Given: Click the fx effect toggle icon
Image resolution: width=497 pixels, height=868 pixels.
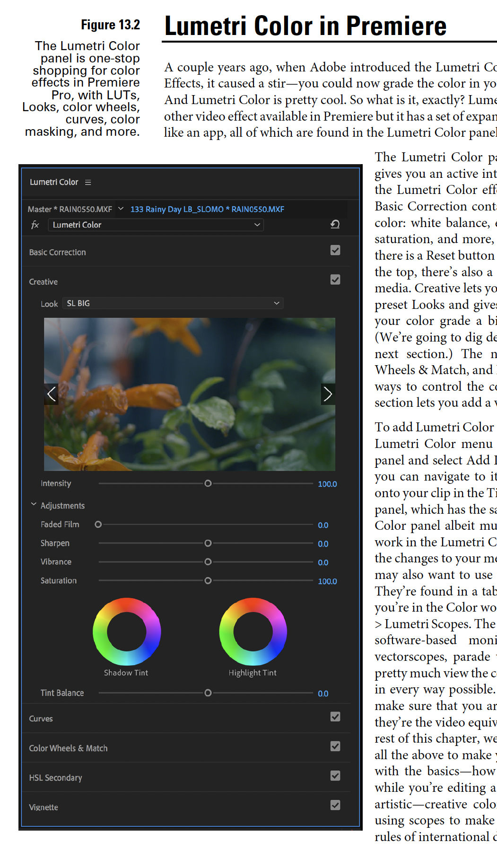Looking at the screenshot, I should tap(35, 225).
